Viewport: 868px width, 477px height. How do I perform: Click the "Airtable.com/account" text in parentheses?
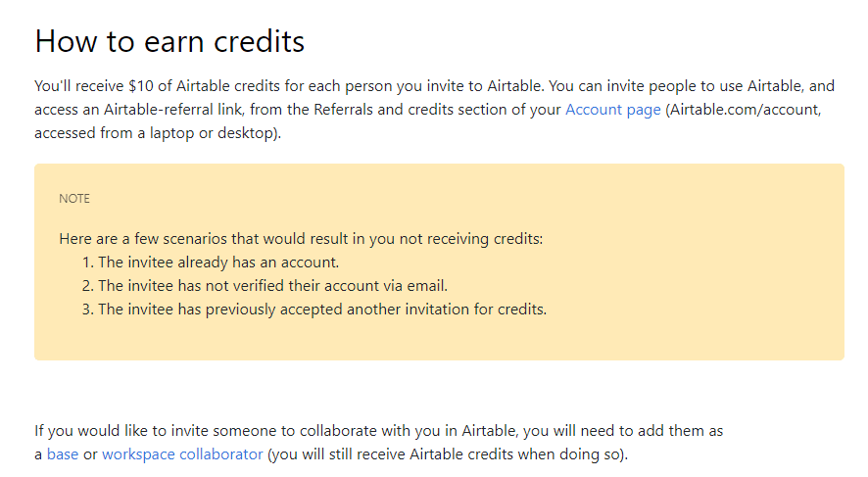pos(741,110)
